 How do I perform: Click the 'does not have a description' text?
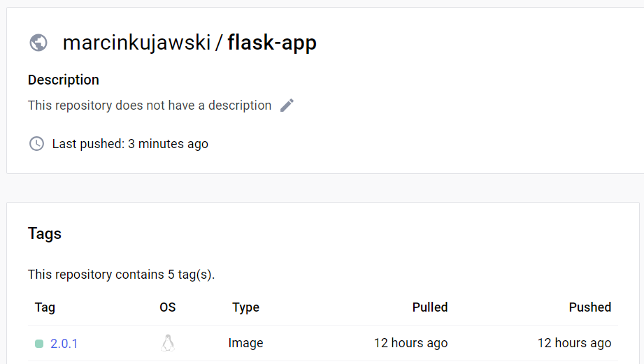150,105
